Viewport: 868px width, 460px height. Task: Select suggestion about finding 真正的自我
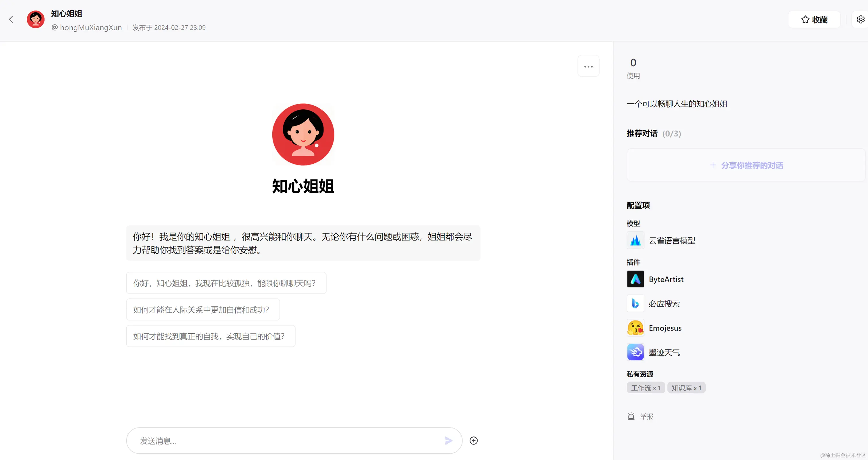point(210,336)
